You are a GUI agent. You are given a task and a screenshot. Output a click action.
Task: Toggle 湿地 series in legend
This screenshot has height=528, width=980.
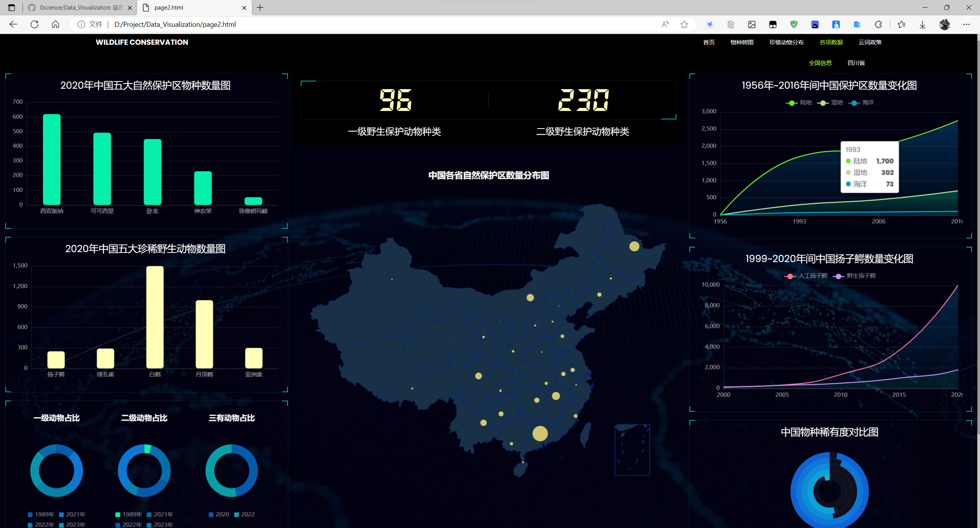pos(830,103)
